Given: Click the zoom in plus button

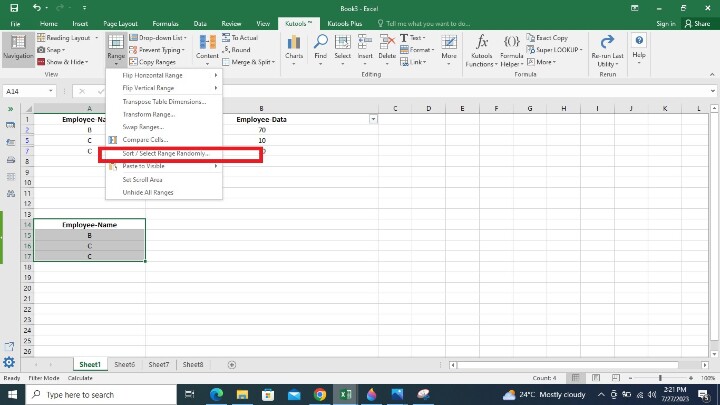Looking at the screenshot, I should coord(691,378).
